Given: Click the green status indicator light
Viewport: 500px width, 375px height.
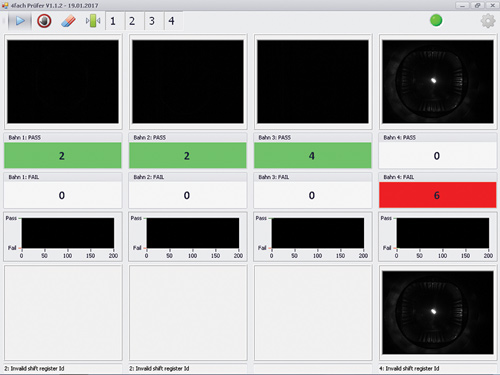Looking at the screenshot, I should 436,20.
